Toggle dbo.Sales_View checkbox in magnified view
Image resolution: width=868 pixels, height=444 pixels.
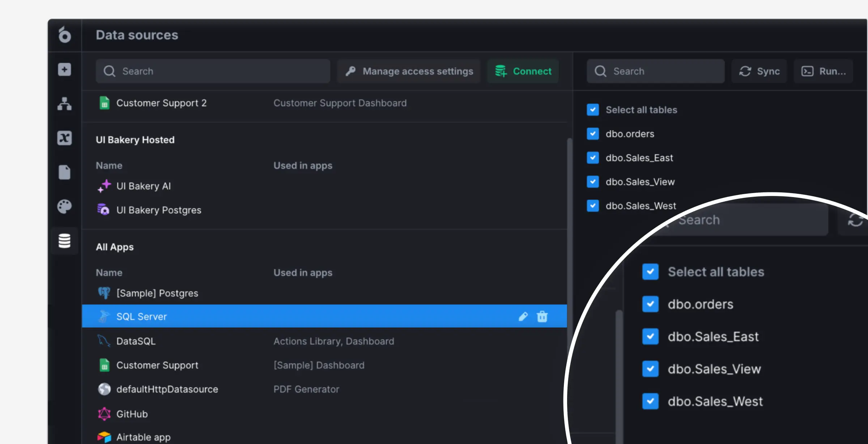650,369
